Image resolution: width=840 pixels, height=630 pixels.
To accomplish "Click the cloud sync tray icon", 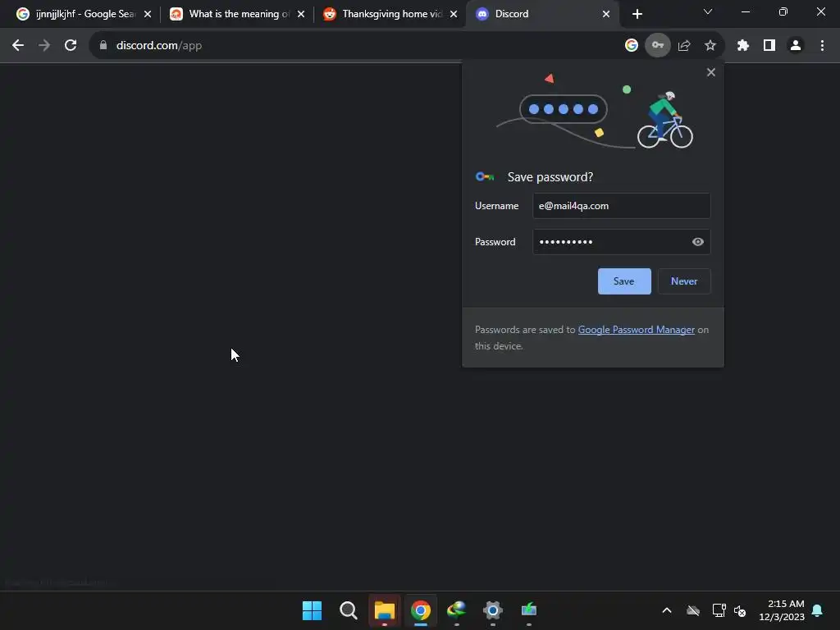I will pos(693,610).
